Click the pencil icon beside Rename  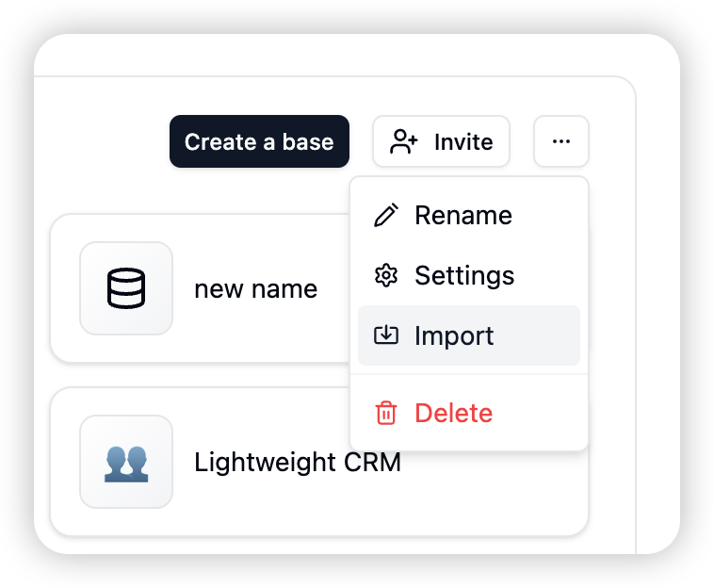[x=386, y=215]
